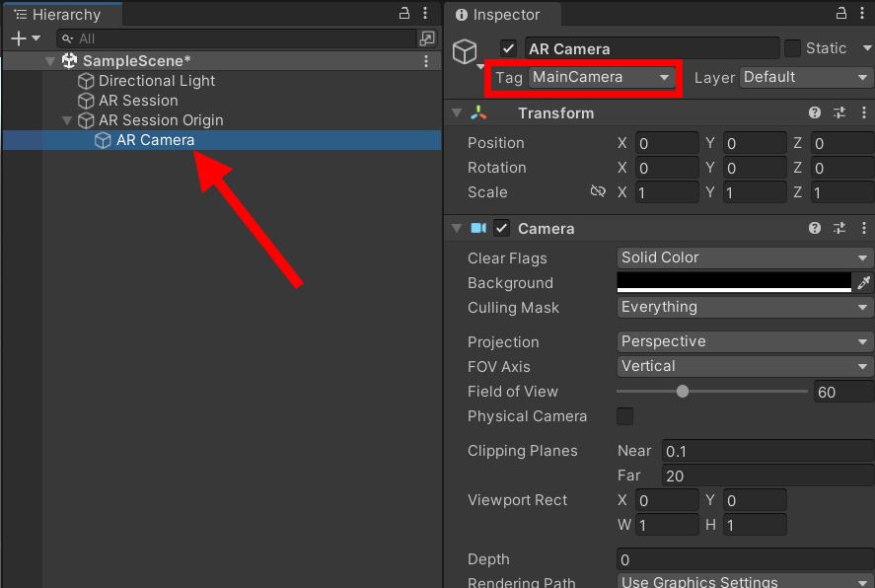Click the black Background color swatch
875x588 pixels.
734,282
